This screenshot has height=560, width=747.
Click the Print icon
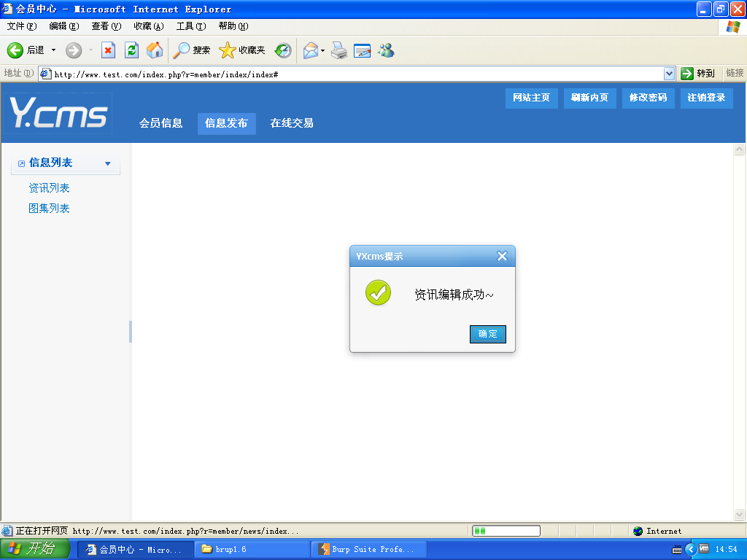[339, 50]
